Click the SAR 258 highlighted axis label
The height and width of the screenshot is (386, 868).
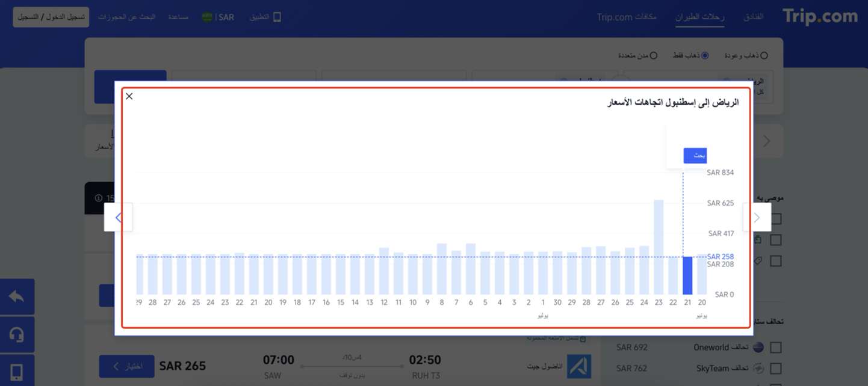[721, 257]
